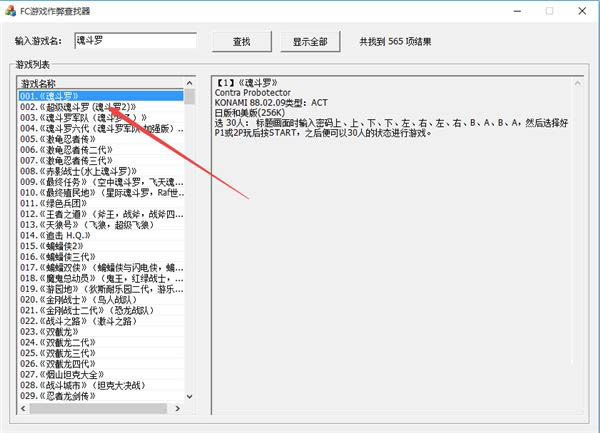Select list row 021.《金刚战士二代》

(x=101, y=310)
